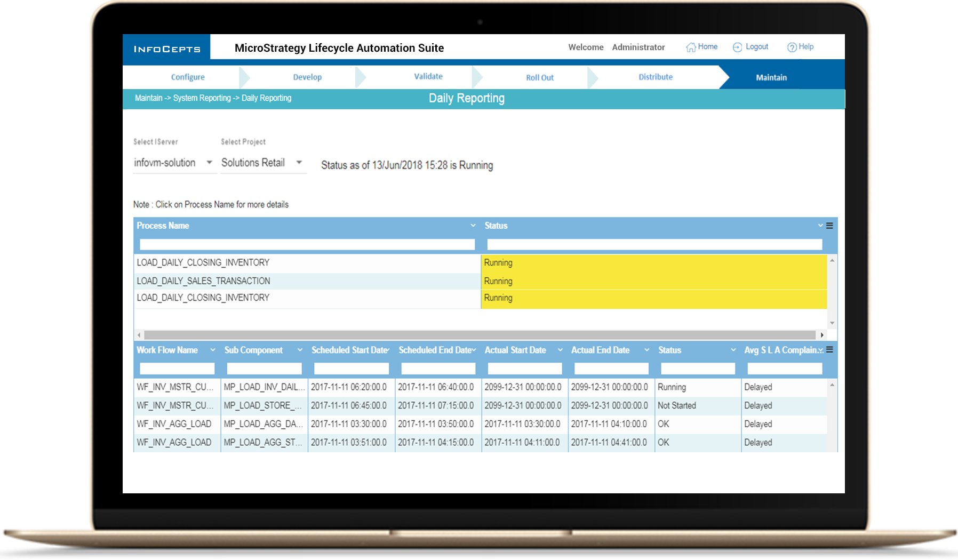Select the Not Started status cell
This screenshot has height=560, width=958.
(x=698, y=405)
